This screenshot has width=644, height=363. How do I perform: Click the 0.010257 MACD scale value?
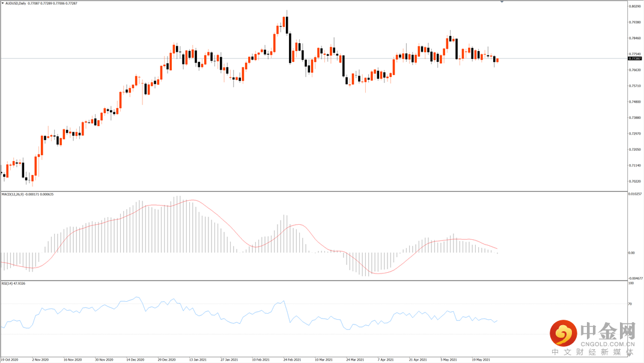pyautogui.click(x=635, y=194)
